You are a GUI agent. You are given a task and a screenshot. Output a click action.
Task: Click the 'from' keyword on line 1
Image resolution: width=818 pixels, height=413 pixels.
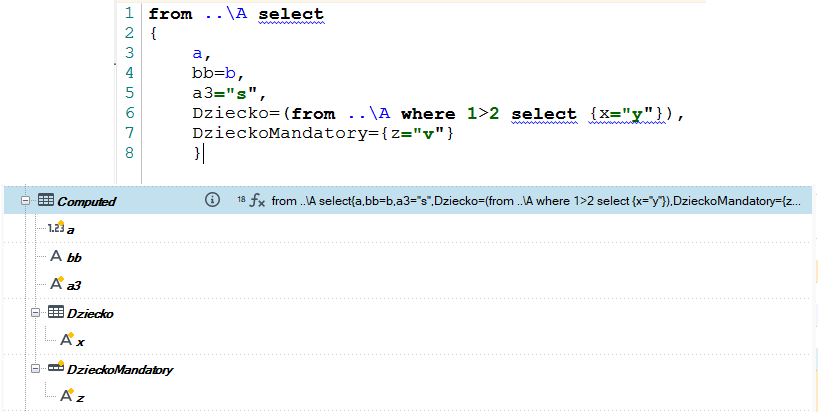point(170,14)
